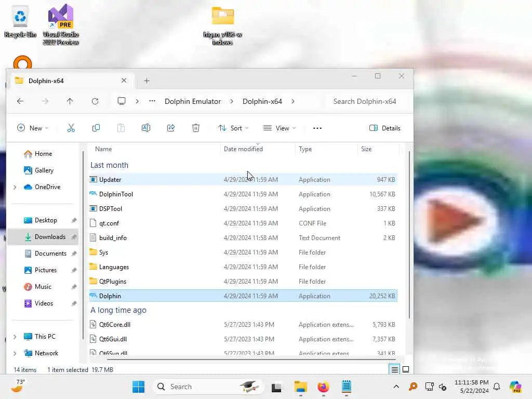Screen dimensions: 532x399
Task: Go forward with the right arrow
Action: click(x=45, y=101)
